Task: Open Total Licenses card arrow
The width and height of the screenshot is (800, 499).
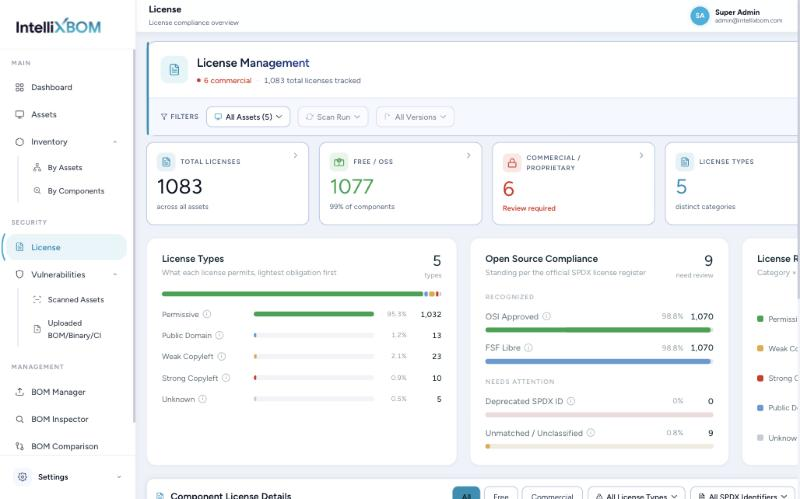Action: coord(295,155)
